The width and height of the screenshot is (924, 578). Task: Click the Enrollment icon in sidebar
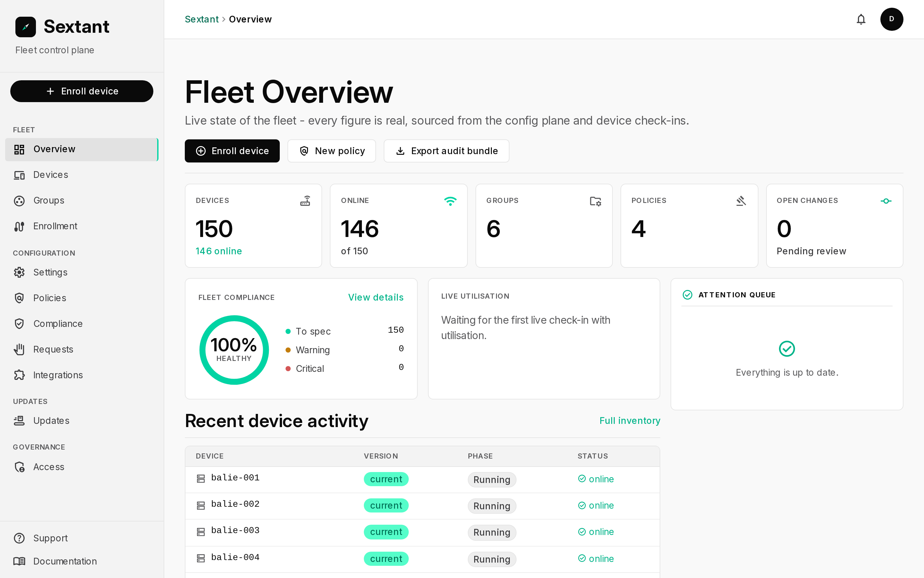point(19,226)
